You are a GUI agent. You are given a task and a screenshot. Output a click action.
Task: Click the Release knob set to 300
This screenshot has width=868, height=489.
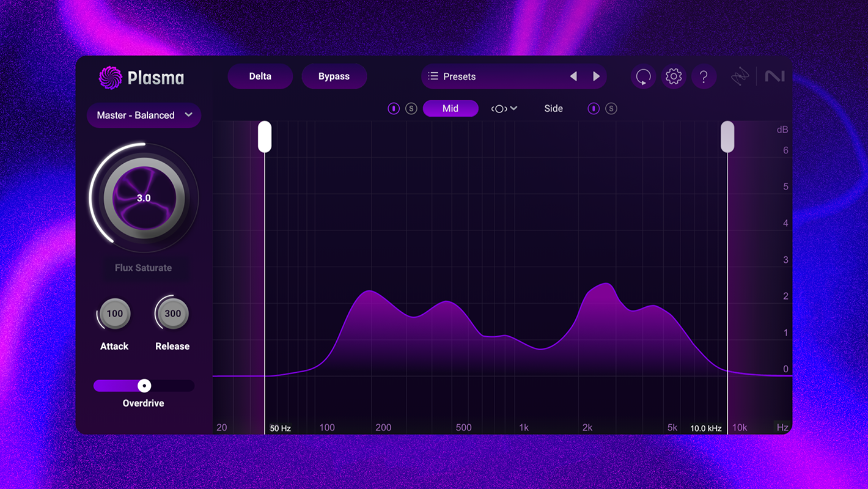[173, 314]
